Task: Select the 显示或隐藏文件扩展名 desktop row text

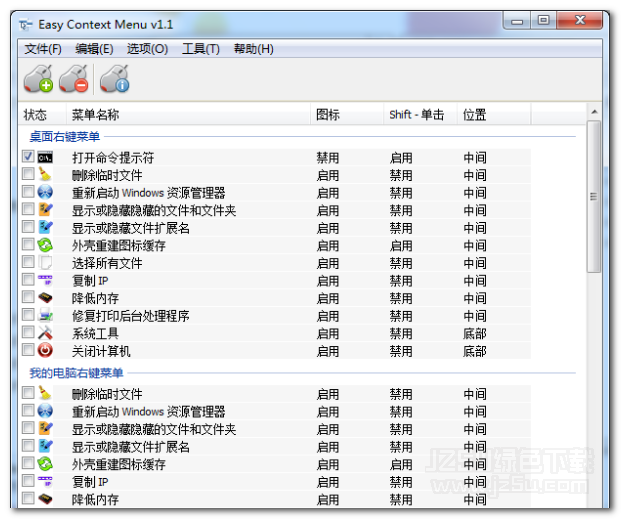Action: (x=131, y=228)
